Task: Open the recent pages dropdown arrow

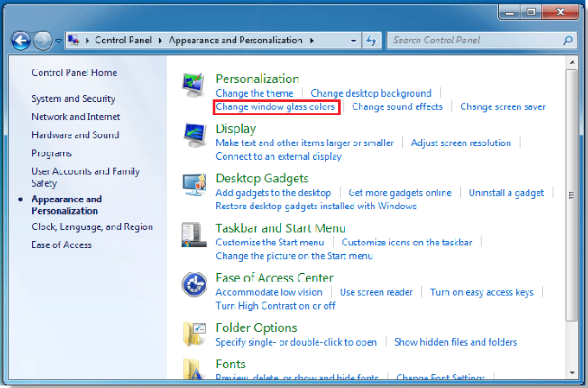Action: [x=59, y=41]
